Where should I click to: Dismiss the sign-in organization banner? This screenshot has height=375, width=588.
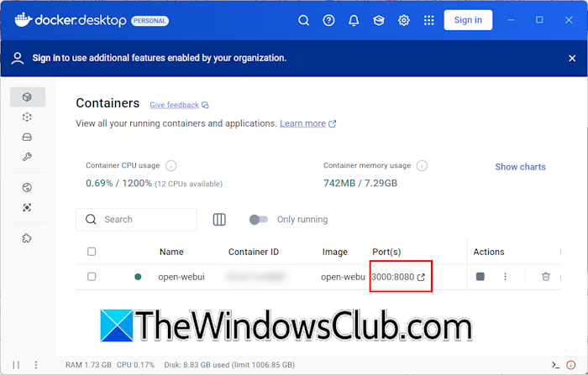pos(572,59)
